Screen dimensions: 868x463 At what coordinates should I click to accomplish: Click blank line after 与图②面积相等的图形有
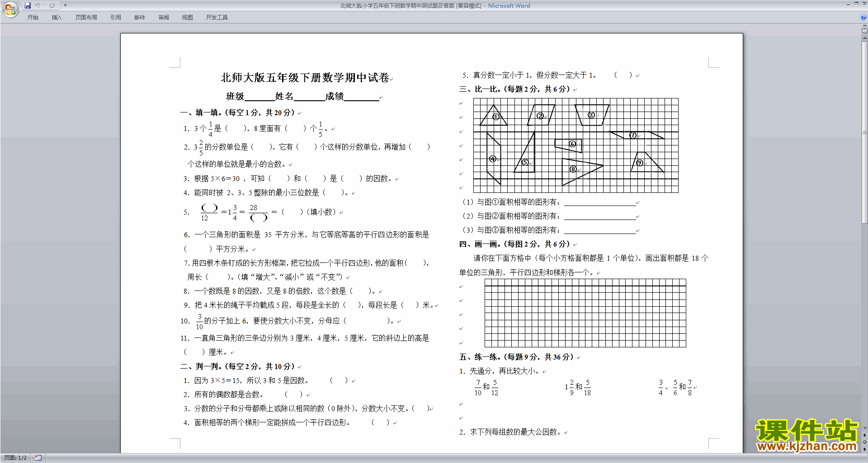point(600,216)
